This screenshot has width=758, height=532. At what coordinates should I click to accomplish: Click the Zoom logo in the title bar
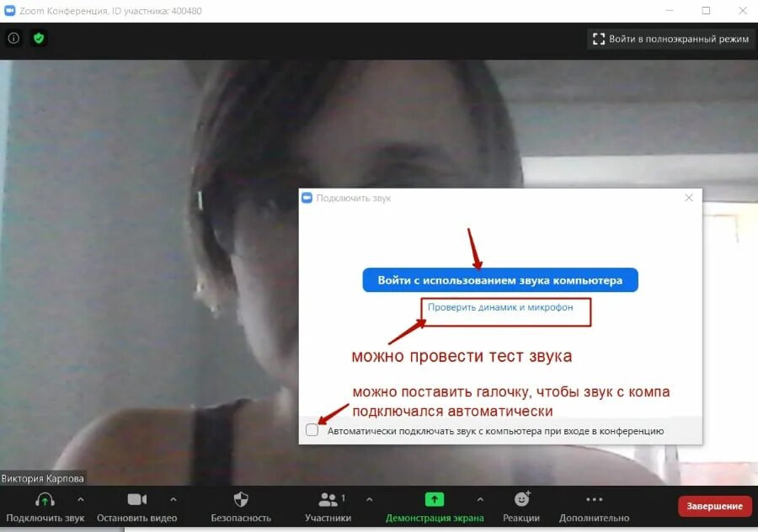tap(9, 11)
